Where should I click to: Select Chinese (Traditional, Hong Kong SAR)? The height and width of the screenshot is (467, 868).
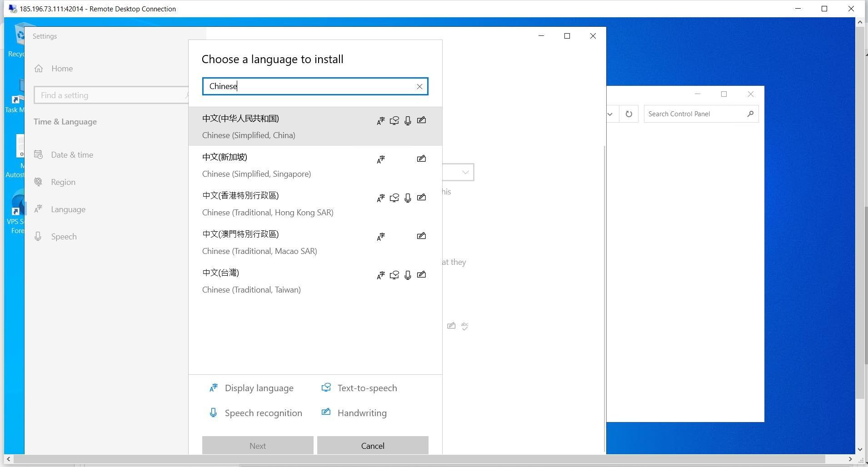tap(315, 204)
